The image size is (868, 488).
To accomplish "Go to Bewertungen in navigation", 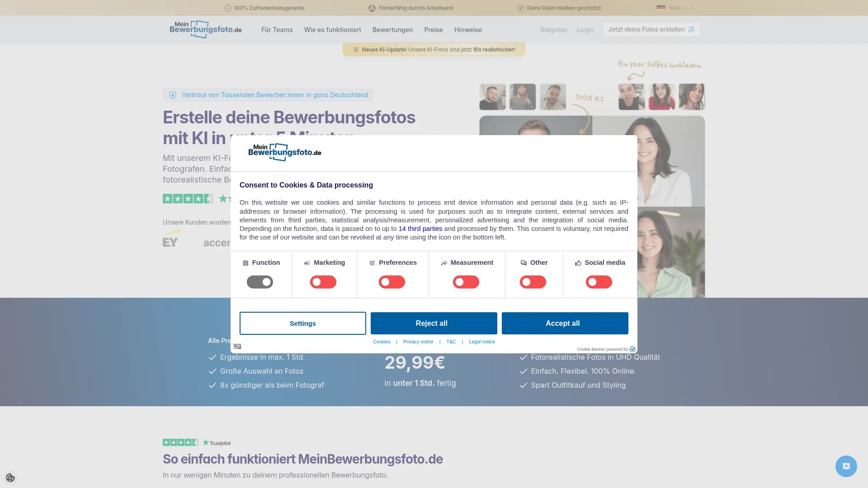I will tap(392, 30).
